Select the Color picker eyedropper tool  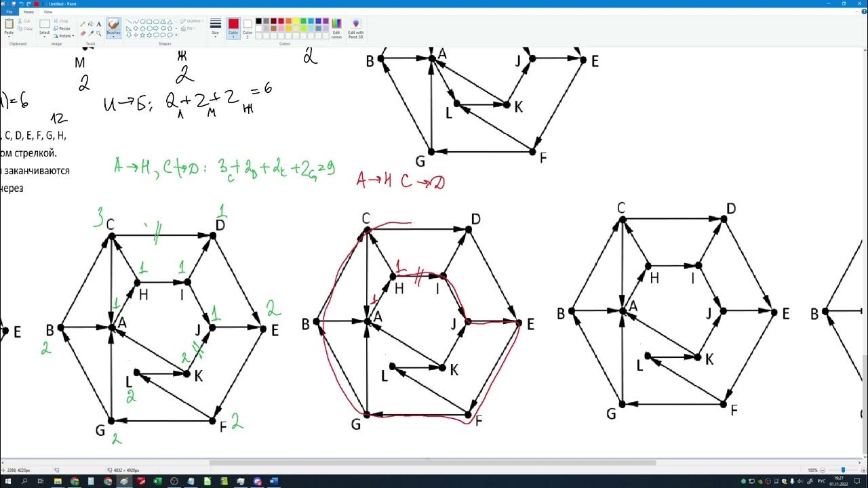91,33
